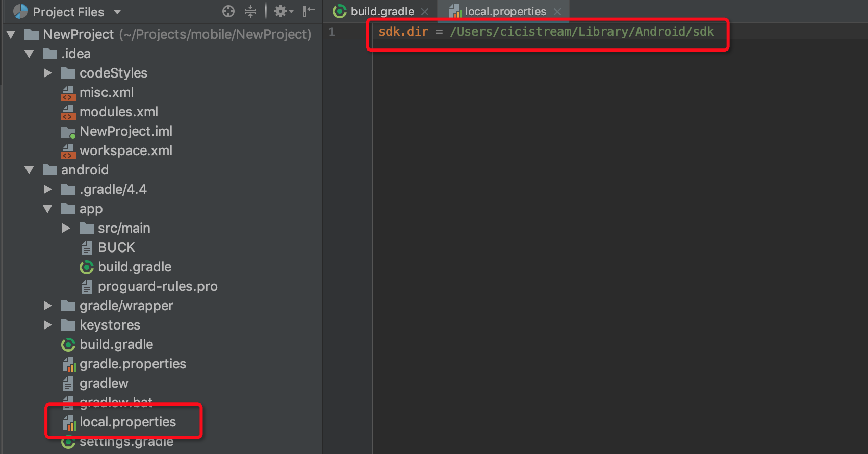Click the Collapse All icon
868x454 pixels.
[x=250, y=11]
